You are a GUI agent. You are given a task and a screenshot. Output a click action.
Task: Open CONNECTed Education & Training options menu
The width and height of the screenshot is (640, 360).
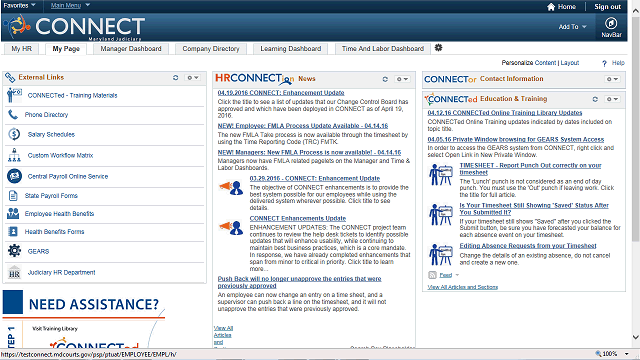tap(612, 99)
